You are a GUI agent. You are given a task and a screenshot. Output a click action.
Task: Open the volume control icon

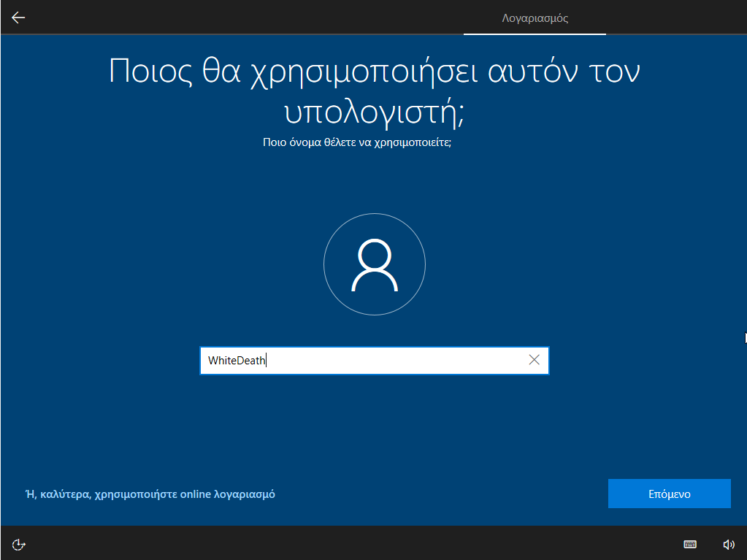coord(729,544)
